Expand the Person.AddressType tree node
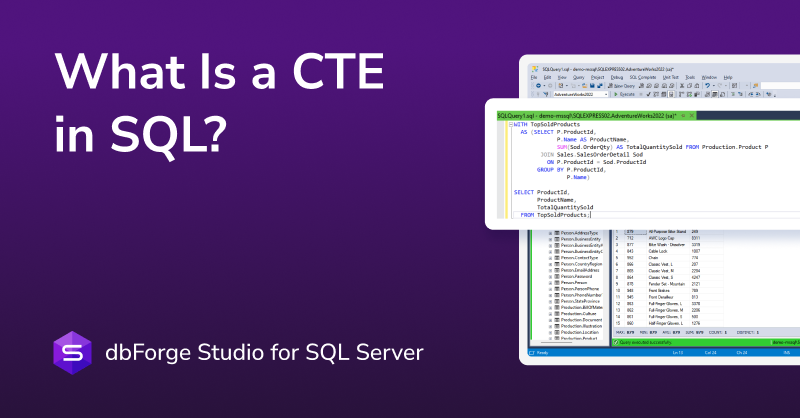Viewport: 800px width, 418px height. coord(551,233)
